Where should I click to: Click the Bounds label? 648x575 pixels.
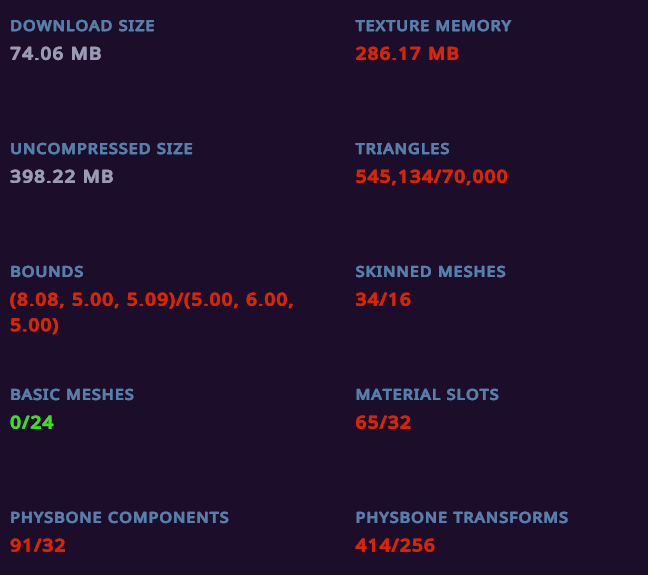coord(47,272)
